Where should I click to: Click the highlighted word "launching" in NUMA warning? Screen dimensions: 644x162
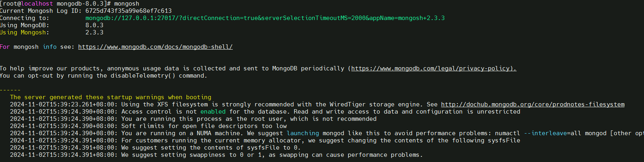(303, 133)
